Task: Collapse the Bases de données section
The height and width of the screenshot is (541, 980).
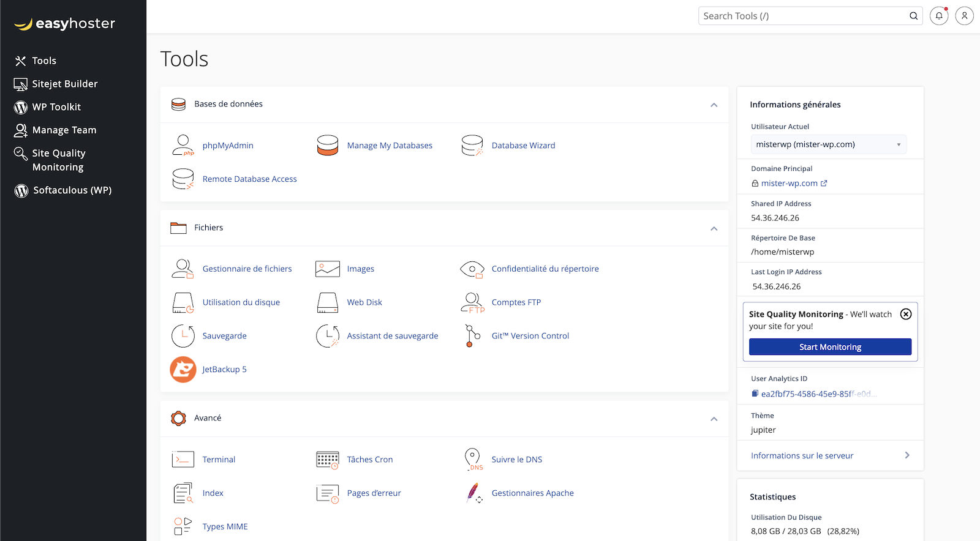Action: tap(714, 105)
